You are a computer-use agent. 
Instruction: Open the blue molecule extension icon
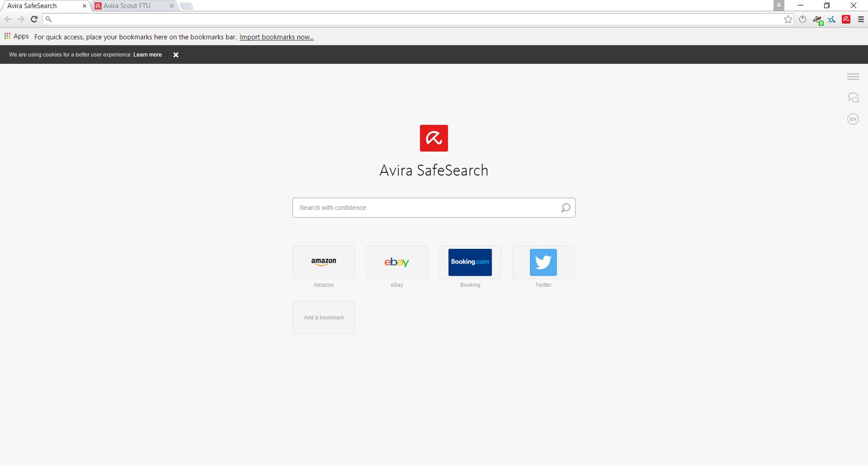point(832,19)
